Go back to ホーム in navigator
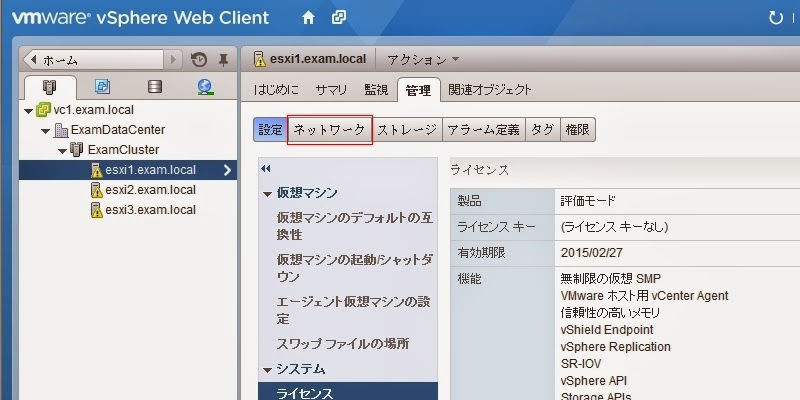This screenshot has height=400, width=800. click(94, 60)
